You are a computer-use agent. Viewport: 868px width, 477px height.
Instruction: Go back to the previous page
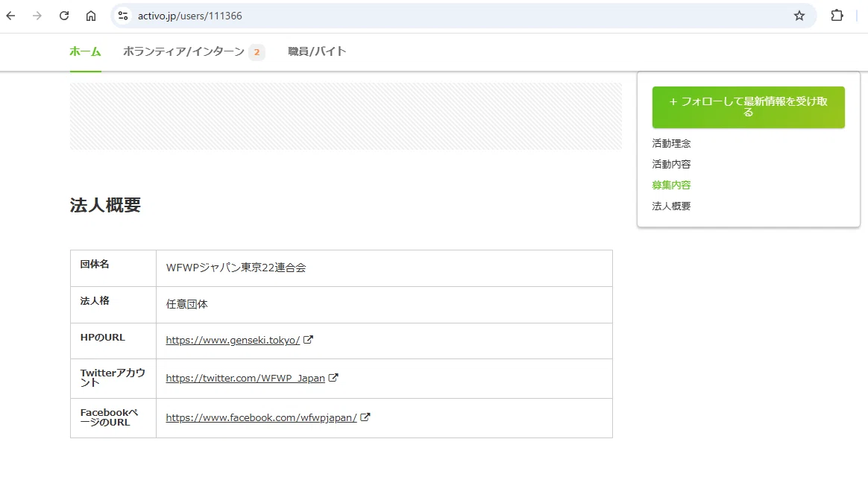coord(10,16)
